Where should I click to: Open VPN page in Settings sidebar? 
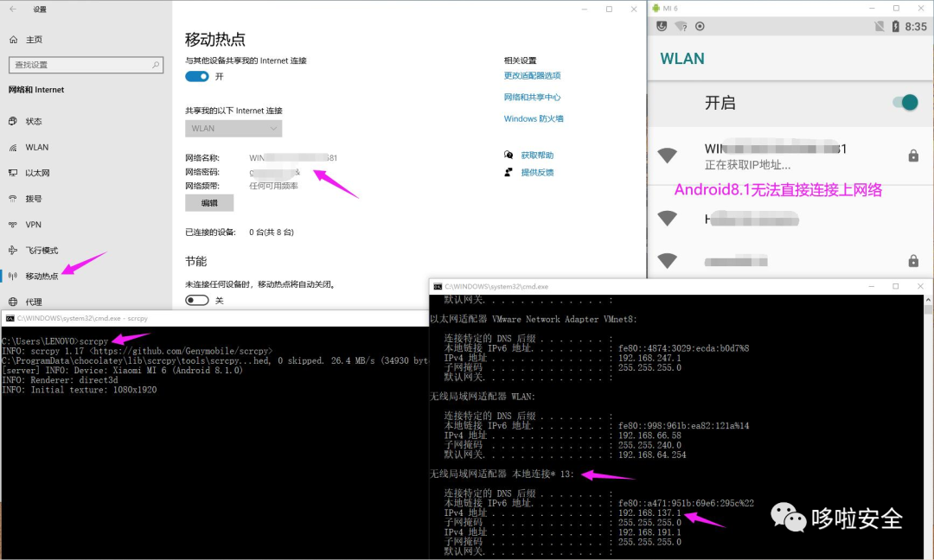click(x=34, y=225)
